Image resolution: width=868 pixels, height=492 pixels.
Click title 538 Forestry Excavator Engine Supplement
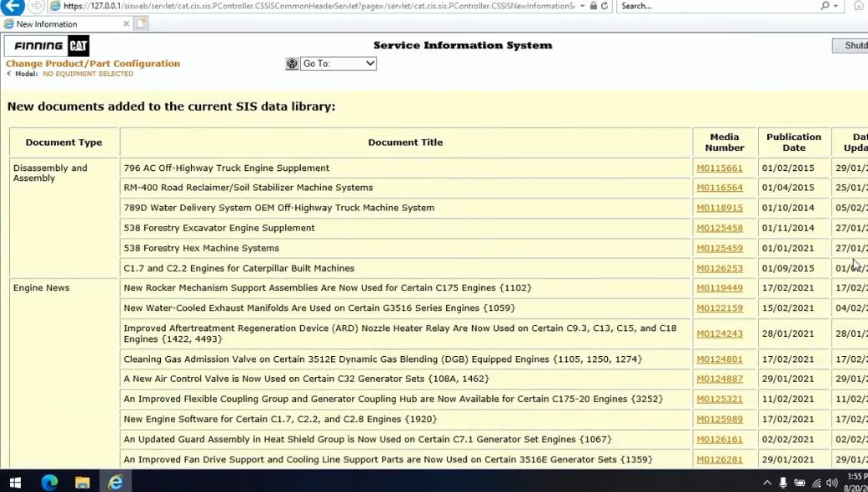219,228
